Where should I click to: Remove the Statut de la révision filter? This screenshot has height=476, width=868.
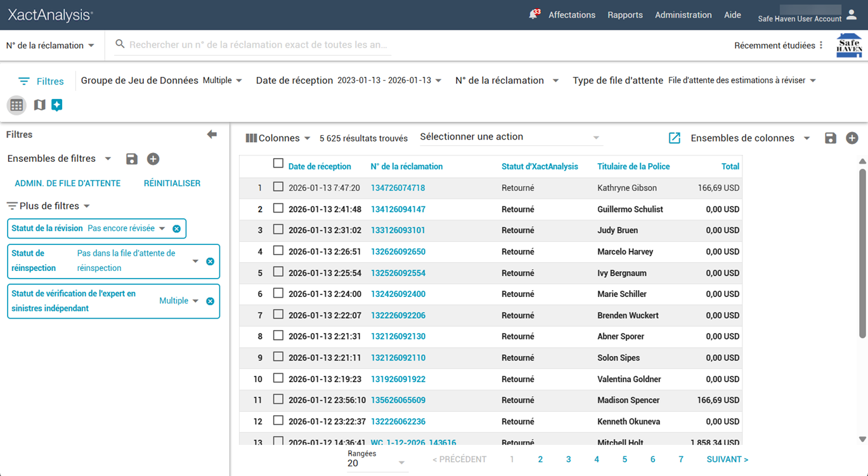point(177,228)
